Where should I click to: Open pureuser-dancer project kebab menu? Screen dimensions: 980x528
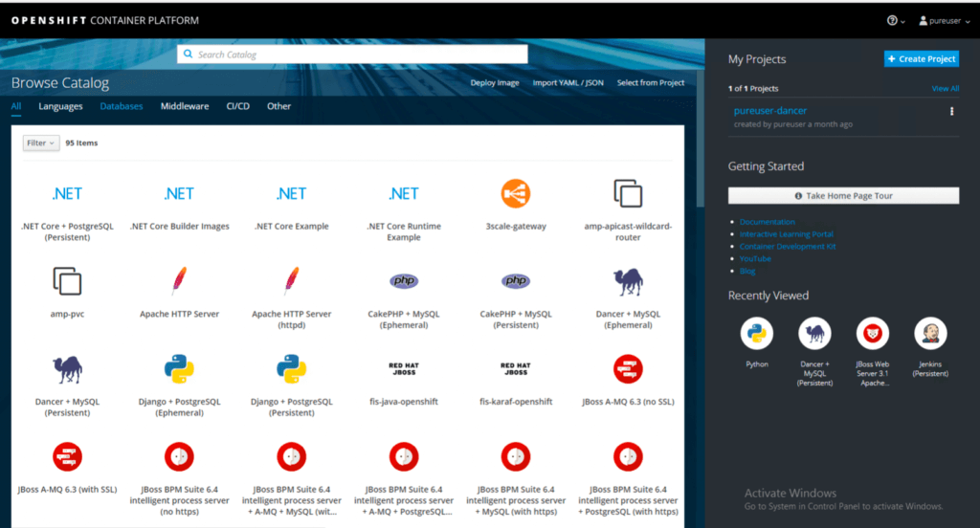click(x=952, y=111)
